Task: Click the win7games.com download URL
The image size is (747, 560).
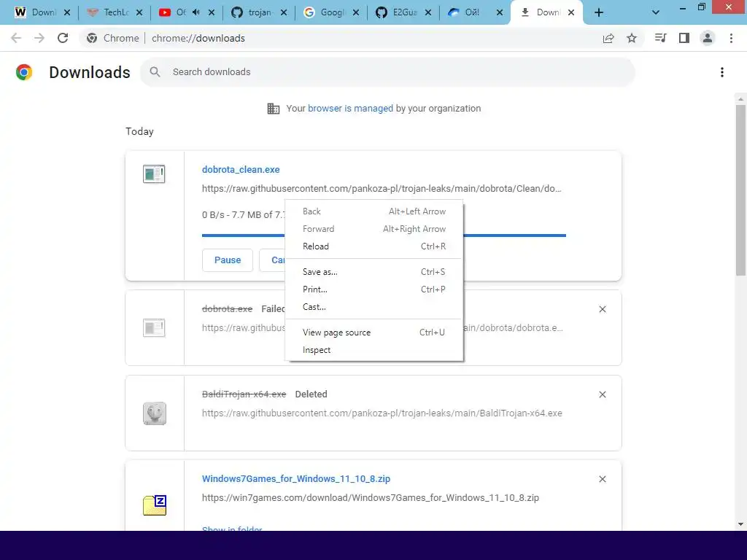Action: pos(370,497)
